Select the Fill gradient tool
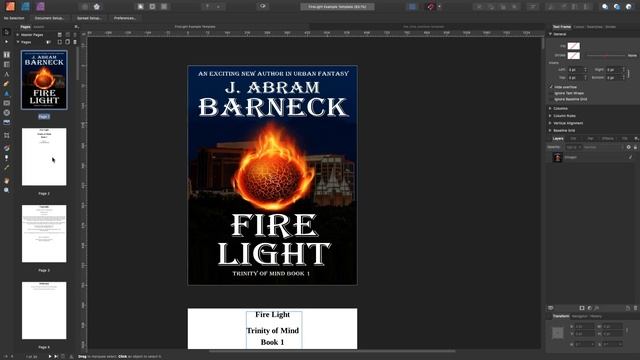This screenshot has height=360, width=640. click(7, 148)
